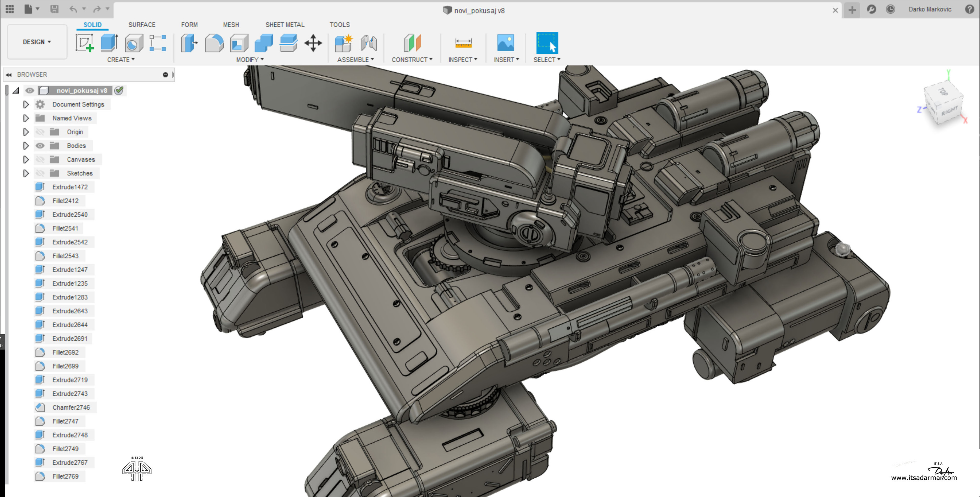Toggle the activate component radio button

tap(119, 90)
